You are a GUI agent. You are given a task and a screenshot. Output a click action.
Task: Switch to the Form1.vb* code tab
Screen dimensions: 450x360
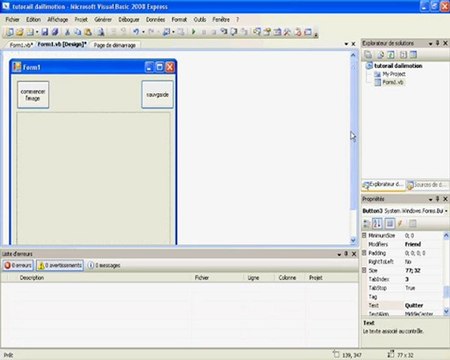point(21,45)
